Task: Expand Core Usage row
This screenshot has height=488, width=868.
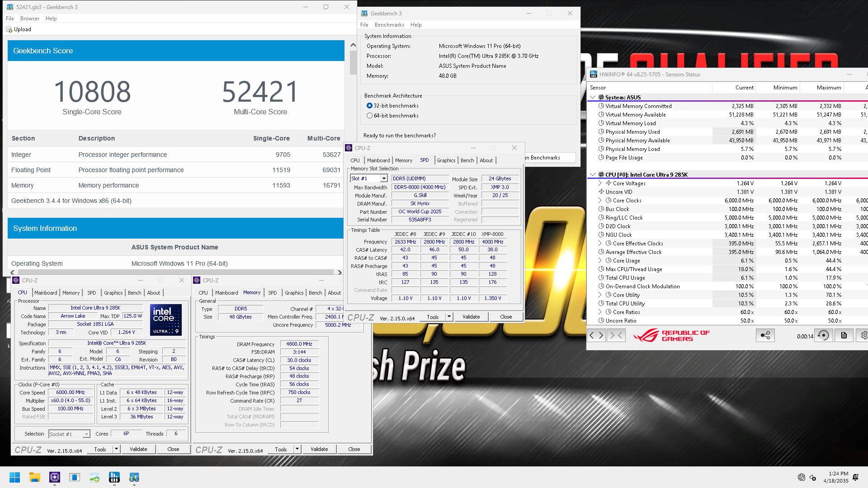Action: pyautogui.click(x=600, y=261)
